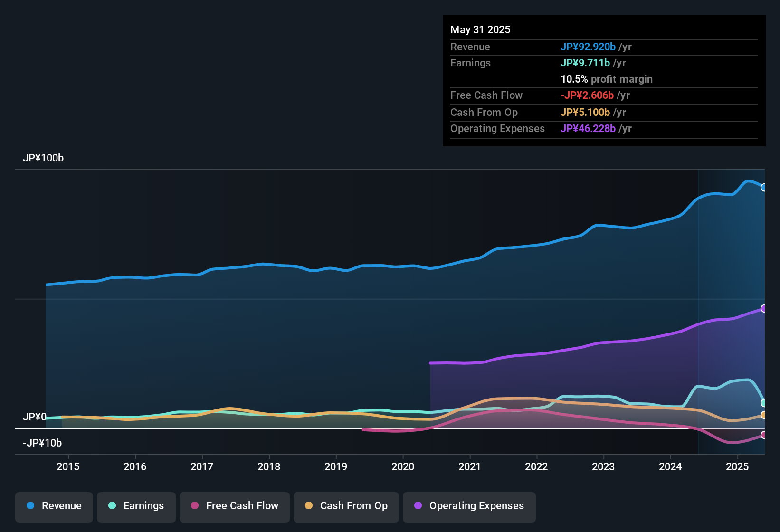The image size is (780, 532).
Task: Toggle the Earnings series legend button
Action: click(x=136, y=506)
